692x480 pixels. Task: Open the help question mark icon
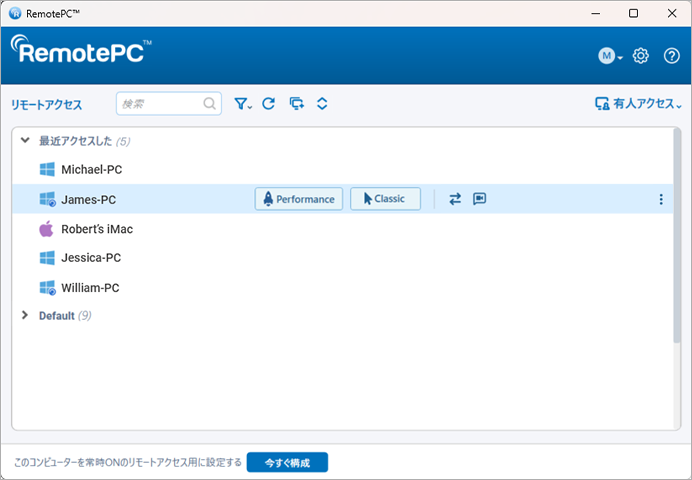(x=672, y=56)
